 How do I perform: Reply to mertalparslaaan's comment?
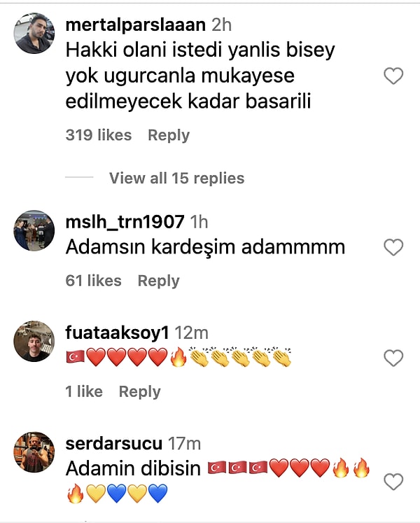pyautogui.click(x=169, y=135)
